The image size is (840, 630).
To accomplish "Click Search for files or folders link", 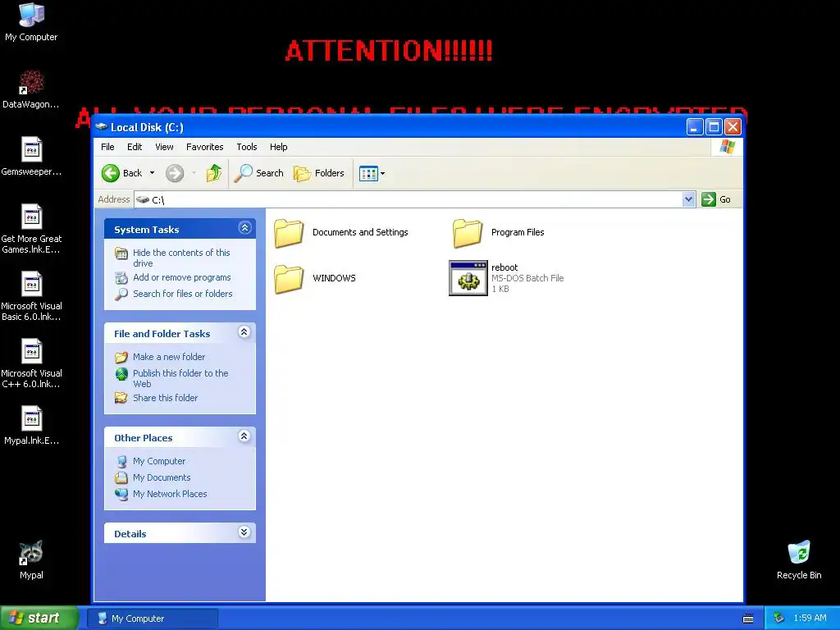I will [183, 294].
